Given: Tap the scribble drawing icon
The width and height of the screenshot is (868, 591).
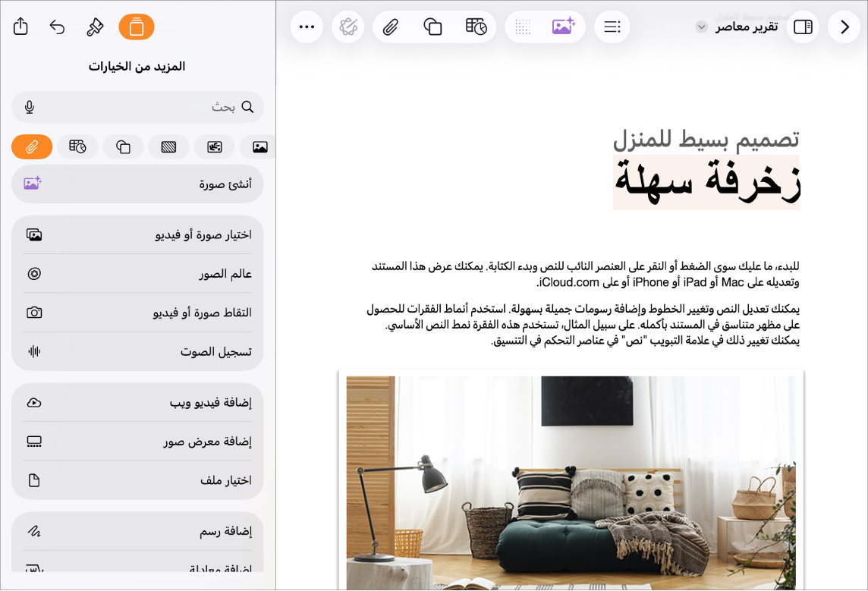Looking at the screenshot, I should [34, 531].
